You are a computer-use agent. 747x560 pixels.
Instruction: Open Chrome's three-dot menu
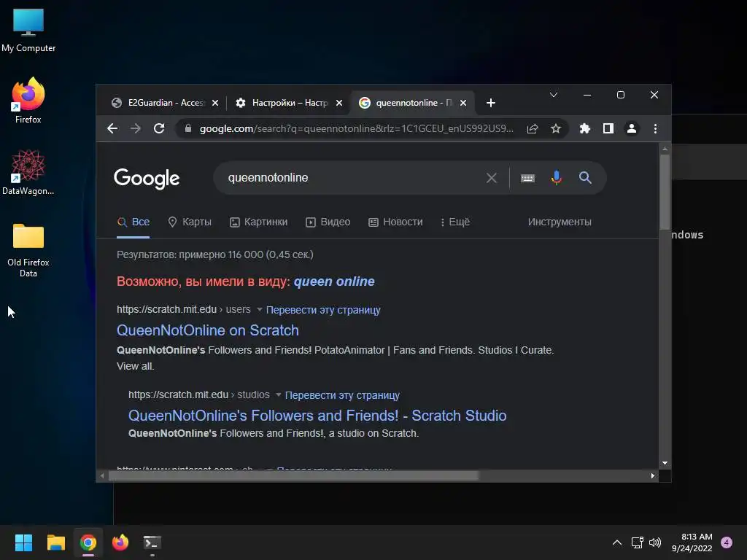click(656, 128)
